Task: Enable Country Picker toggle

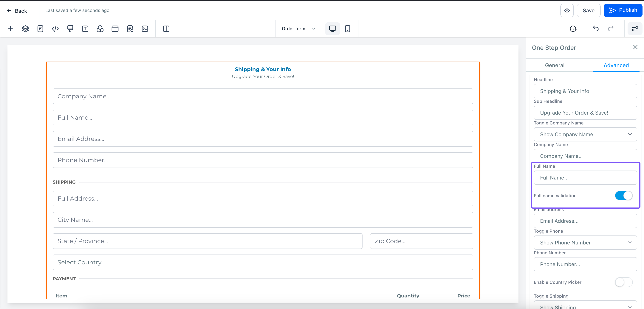Action: (x=623, y=282)
